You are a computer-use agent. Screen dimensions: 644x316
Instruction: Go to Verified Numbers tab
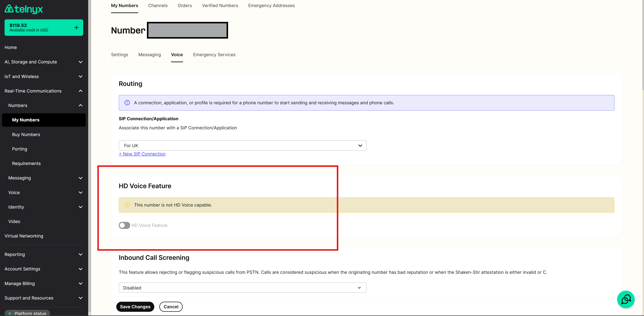point(220,6)
